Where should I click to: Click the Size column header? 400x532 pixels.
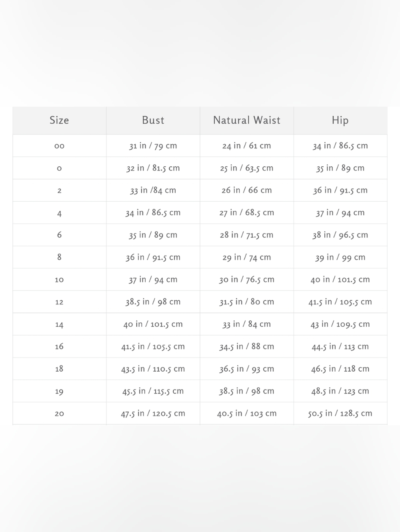(59, 120)
